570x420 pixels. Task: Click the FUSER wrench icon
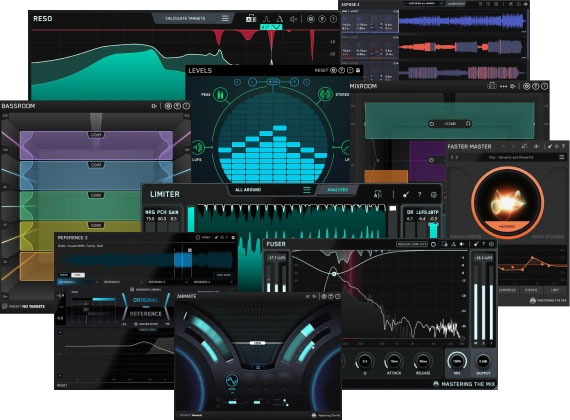476,244
